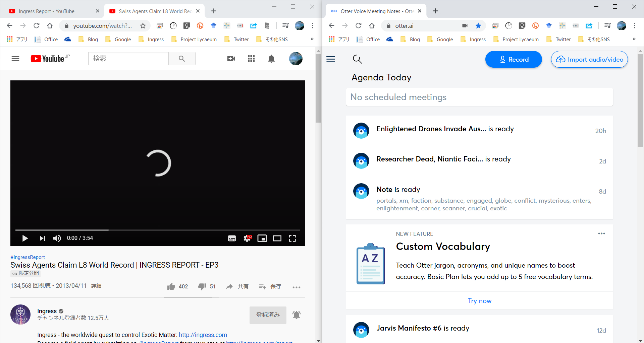The width and height of the screenshot is (644, 343).
Task: Open Researcher Dead, Niantic Faci... note
Action: [479, 160]
